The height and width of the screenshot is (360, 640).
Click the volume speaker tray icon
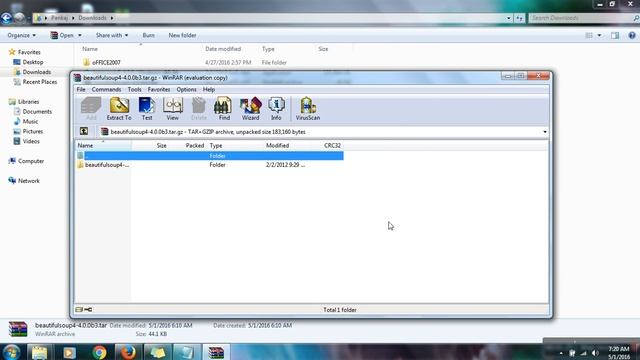click(595, 353)
